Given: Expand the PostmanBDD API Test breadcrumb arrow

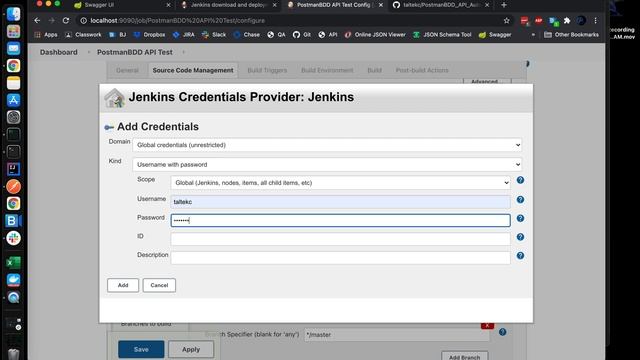Looking at the screenshot, I should point(183,52).
